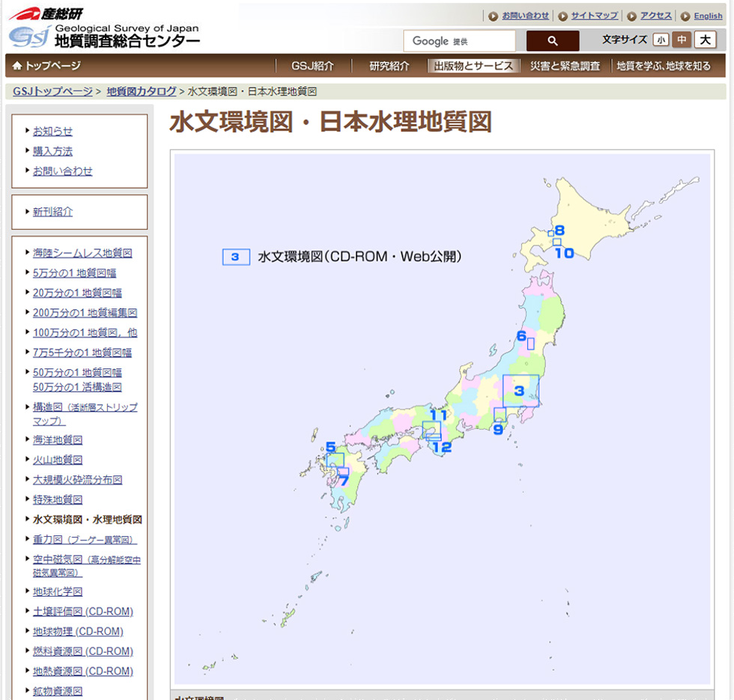This screenshot has width=734, height=700.
Task: Open the サイトマップ link
Action: 594,16
